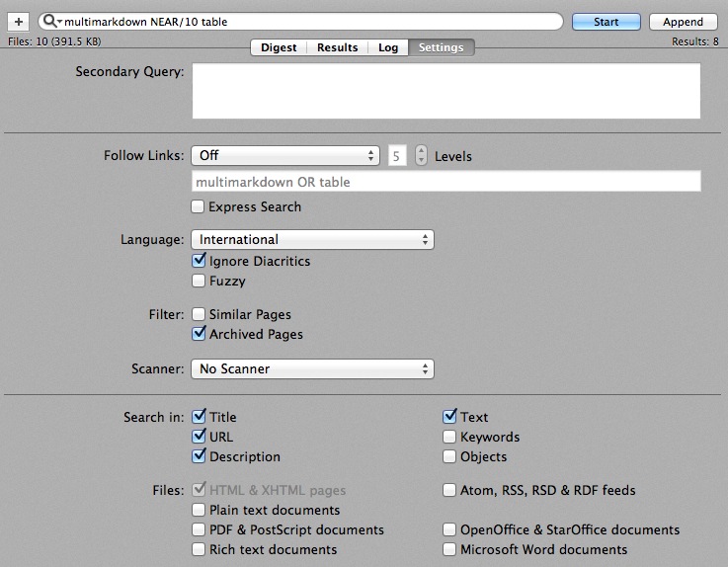
Task: Uncheck Archived Pages filter
Action: [x=199, y=334]
